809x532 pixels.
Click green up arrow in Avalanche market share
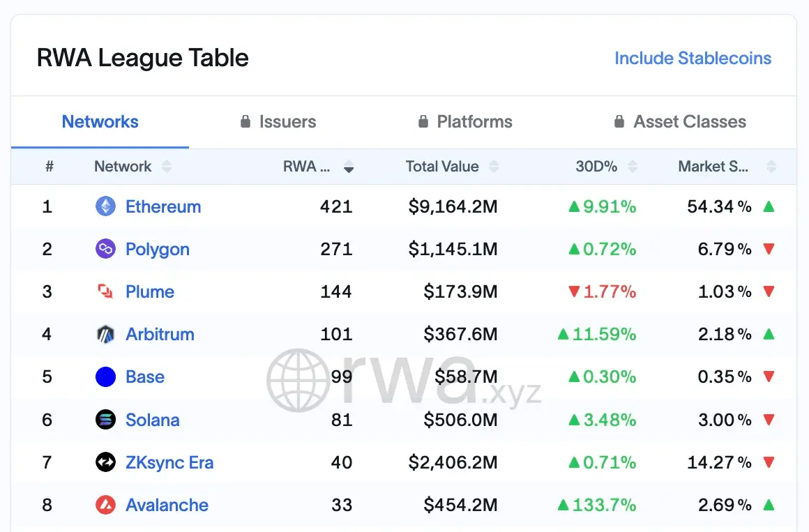click(769, 505)
